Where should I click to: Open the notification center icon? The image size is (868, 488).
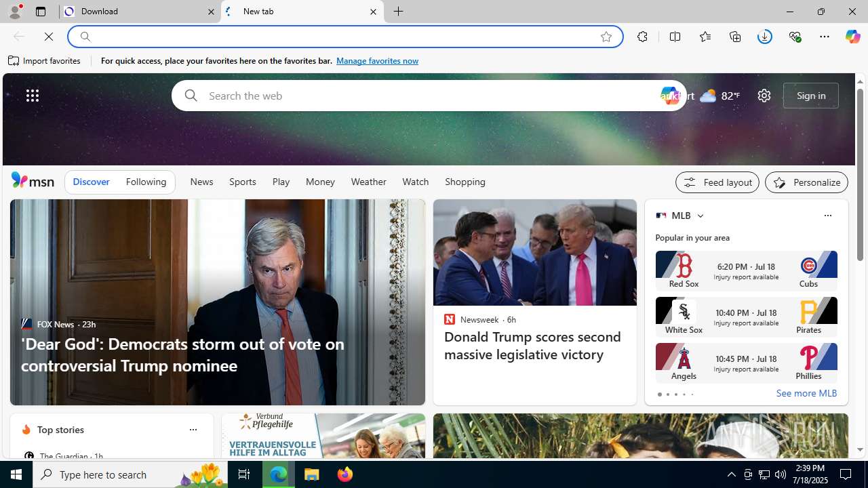(x=846, y=474)
